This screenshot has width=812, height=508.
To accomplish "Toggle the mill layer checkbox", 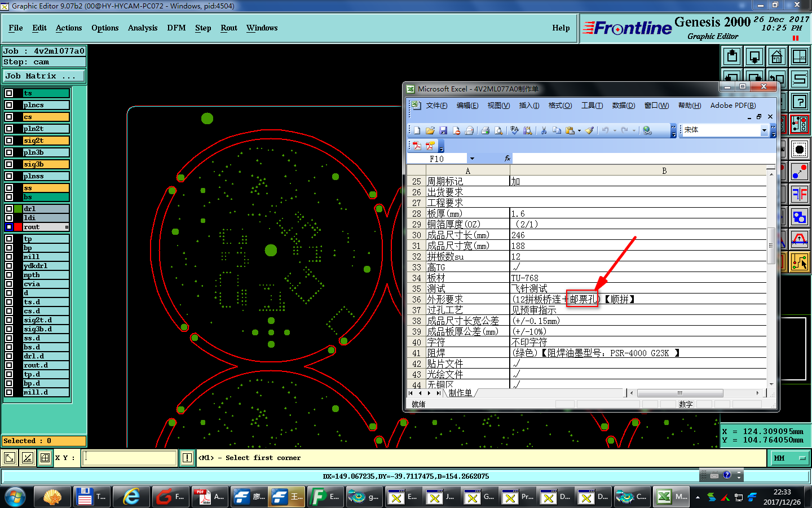I will tap(9, 257).
